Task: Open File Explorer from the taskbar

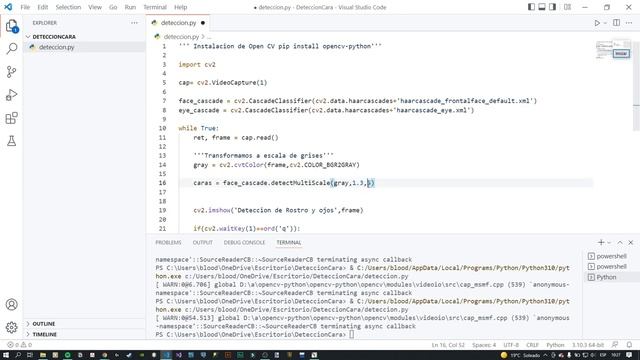Action: [42, 355]
